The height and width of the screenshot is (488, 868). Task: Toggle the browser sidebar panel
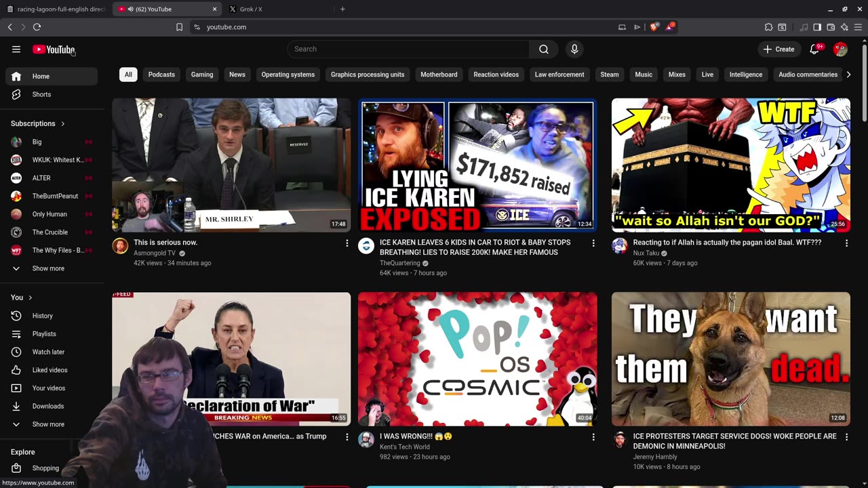[x=817, y=27]
